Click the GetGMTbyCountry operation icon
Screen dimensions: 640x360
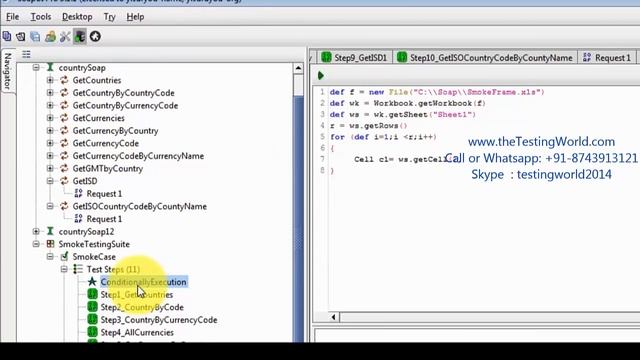click(64, 168)
